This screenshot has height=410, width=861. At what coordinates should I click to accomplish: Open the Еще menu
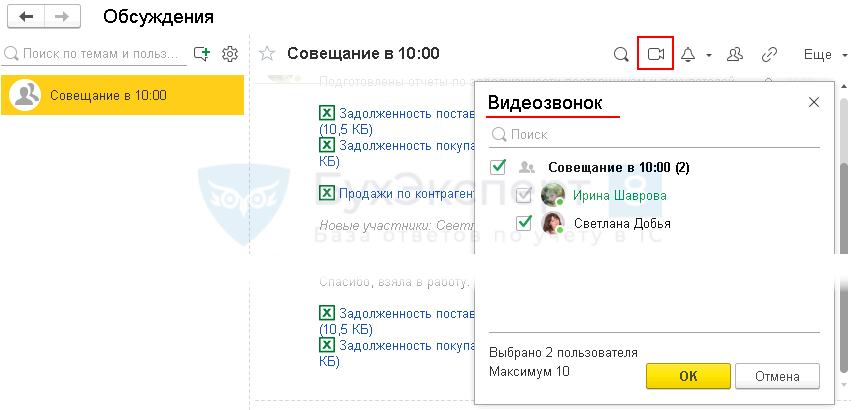pyautogui.click(x=825, y=54)
